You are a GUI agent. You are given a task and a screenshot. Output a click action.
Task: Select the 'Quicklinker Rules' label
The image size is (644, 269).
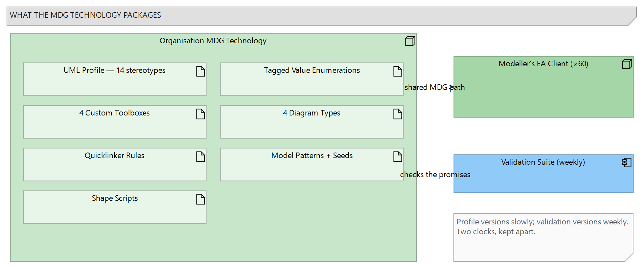tap(114, 155)
